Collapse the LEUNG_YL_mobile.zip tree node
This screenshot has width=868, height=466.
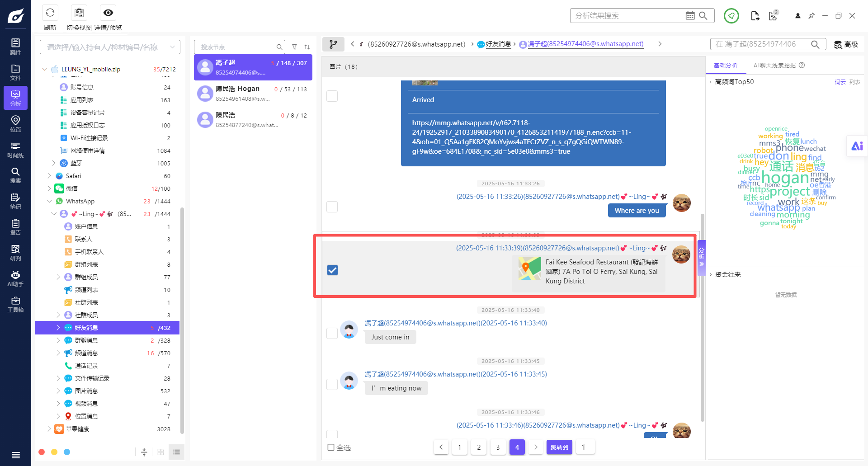(x=45, y=69)
